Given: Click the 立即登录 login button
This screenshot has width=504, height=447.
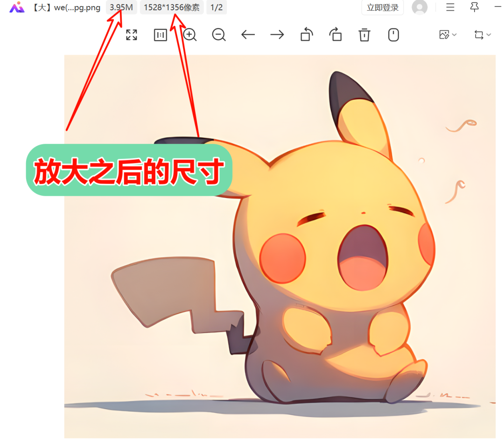Looking at the screenshot, I should [383, 7].
